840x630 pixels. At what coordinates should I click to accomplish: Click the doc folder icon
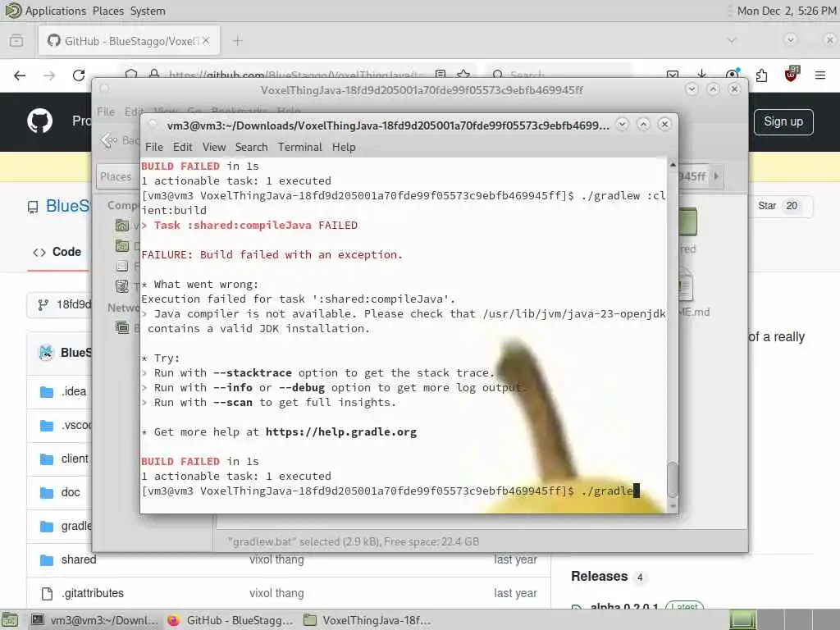tap(47, 493)
